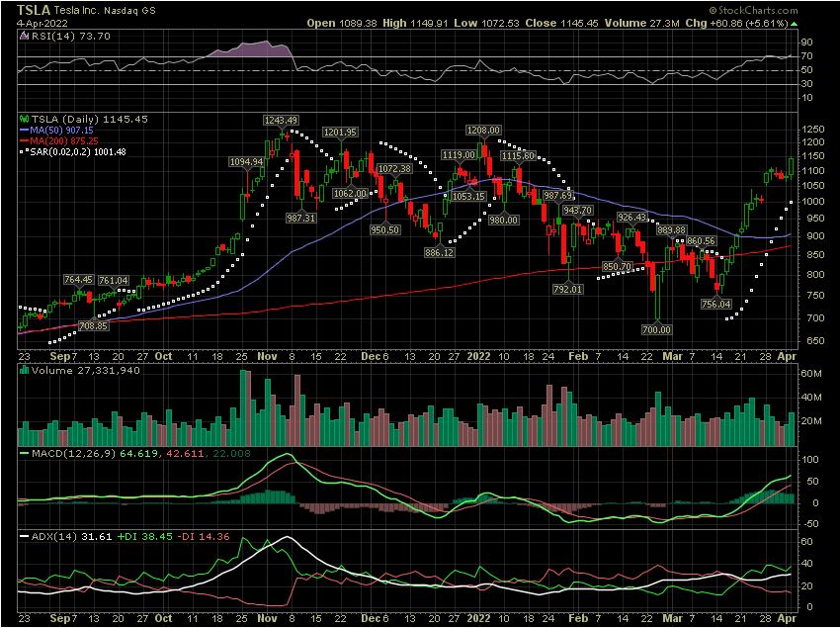Screen dimensions: 840x628
Task: Click the red MA(200) legend line
Action: pos(24,141)
